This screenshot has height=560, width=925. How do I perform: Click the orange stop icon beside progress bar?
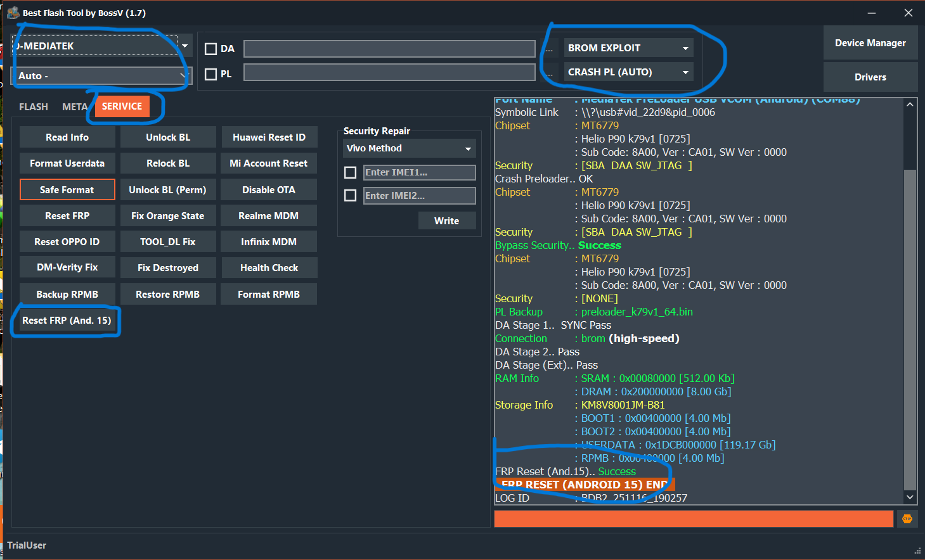(907, 519)
